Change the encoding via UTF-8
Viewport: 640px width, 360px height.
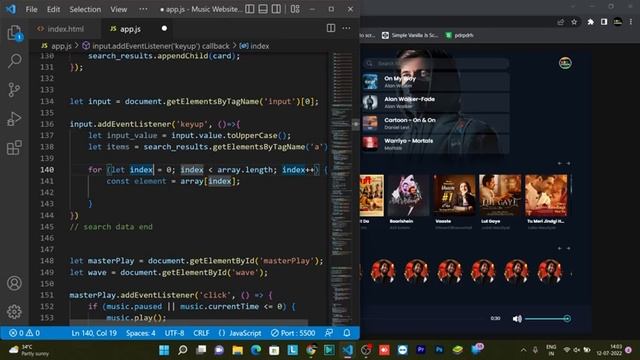point(174,333)
